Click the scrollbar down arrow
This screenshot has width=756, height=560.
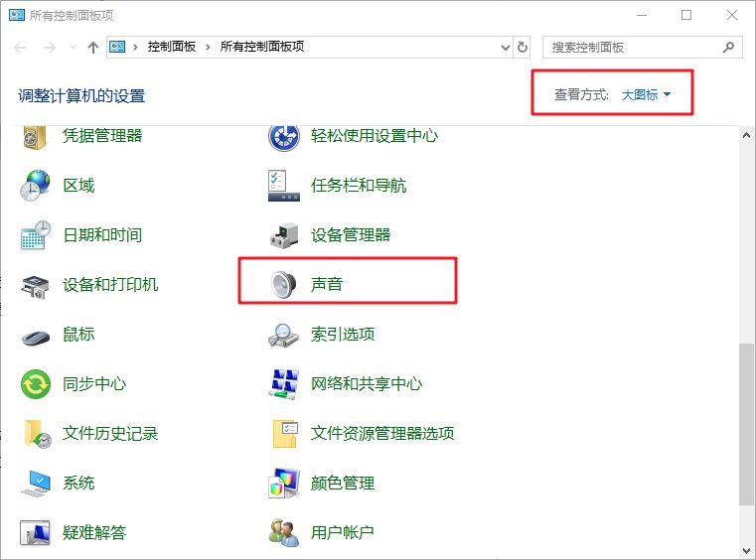[746, 550]
